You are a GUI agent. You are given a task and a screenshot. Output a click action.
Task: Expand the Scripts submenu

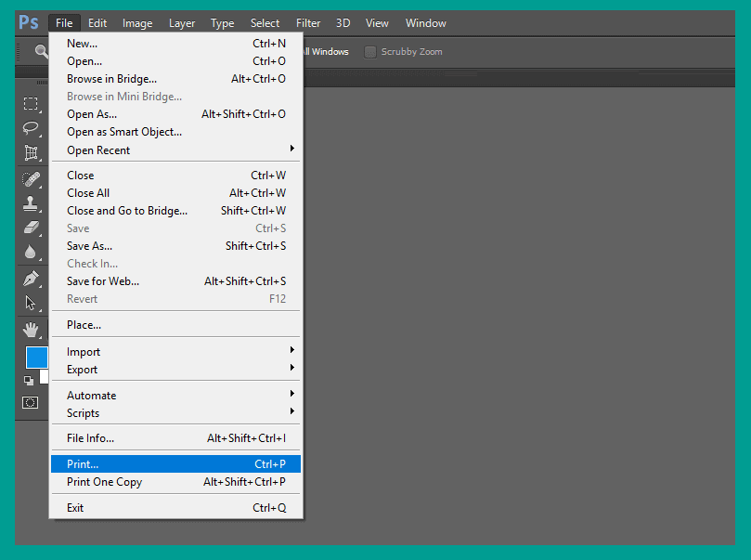175,413
